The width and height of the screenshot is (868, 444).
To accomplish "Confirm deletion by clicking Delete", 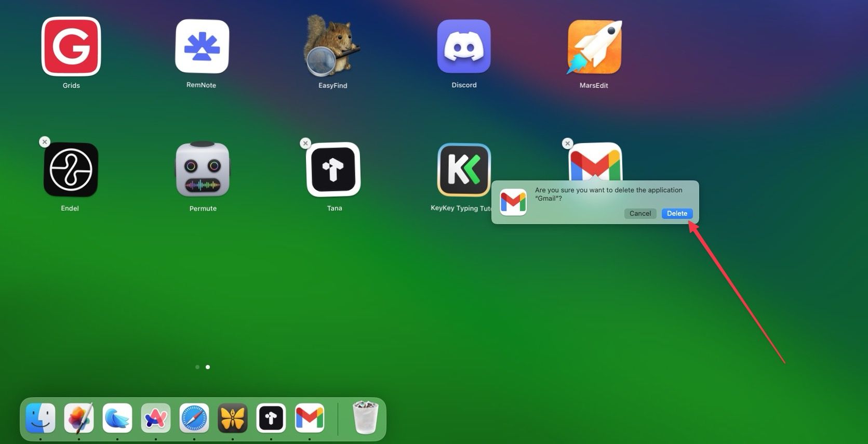I will point(677,214).
